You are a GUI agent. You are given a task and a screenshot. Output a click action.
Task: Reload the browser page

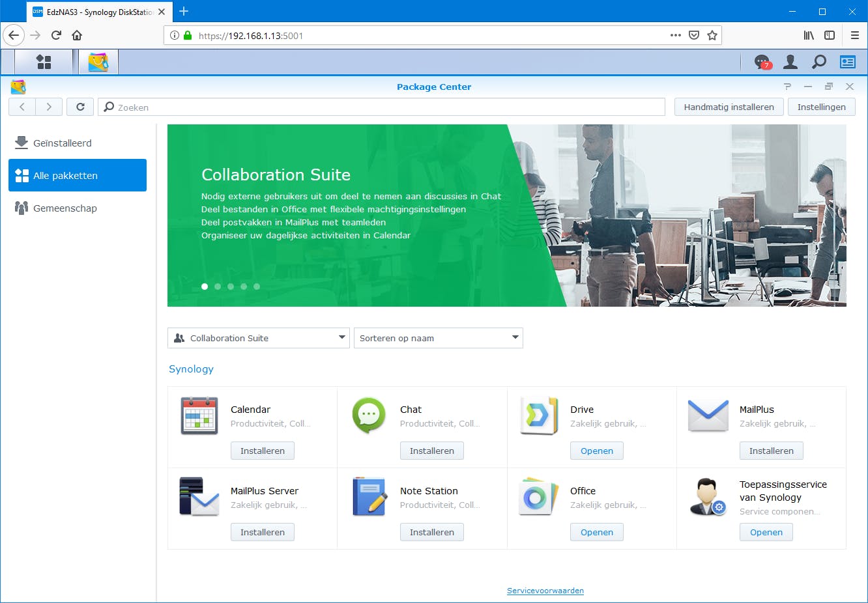(56, 35)
